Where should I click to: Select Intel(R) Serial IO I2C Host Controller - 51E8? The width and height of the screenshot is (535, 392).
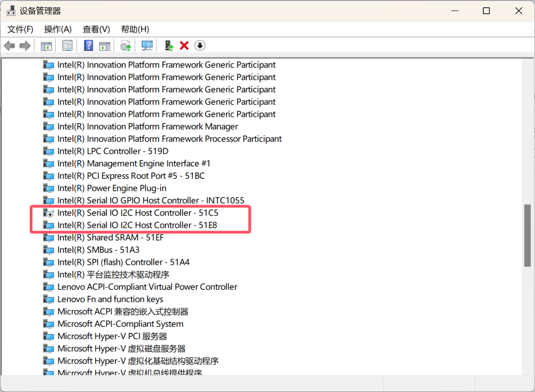pyautogui.click(x=137, y=225)
